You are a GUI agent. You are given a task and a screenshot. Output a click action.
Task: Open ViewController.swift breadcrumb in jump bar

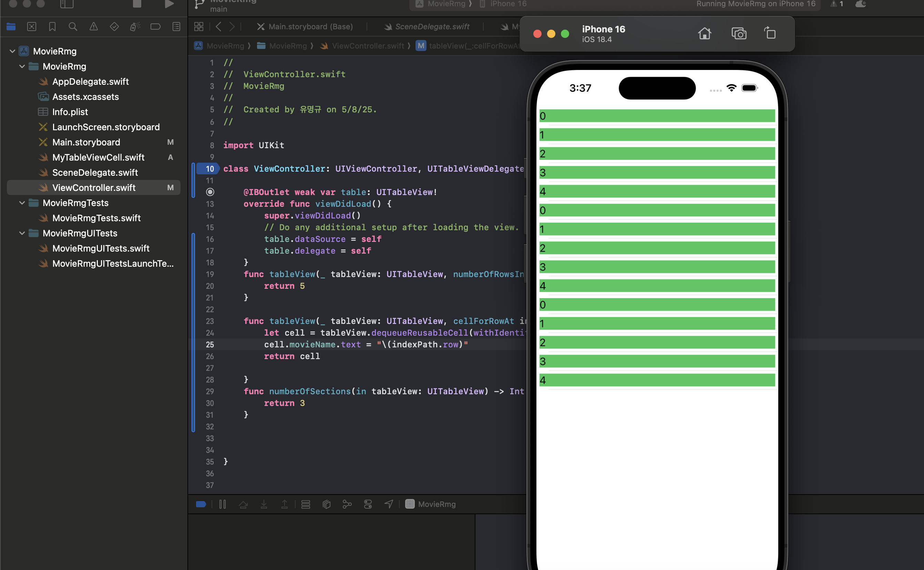point(362,45)
